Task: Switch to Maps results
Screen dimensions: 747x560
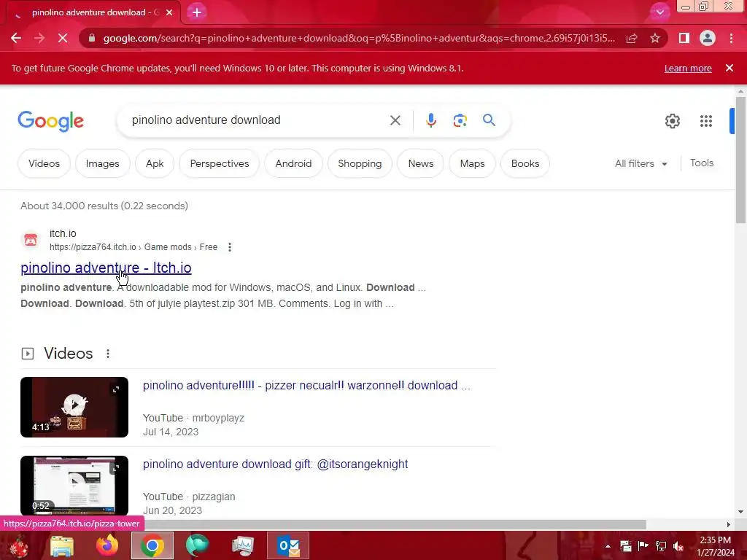Action: (x=472, y=163)
